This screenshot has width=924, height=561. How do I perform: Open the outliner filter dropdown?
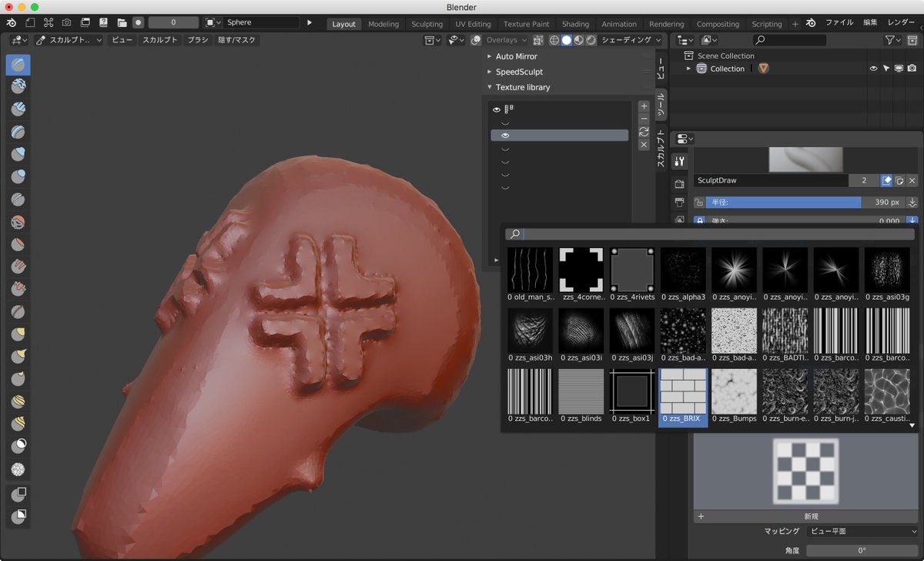pos(893,40)
